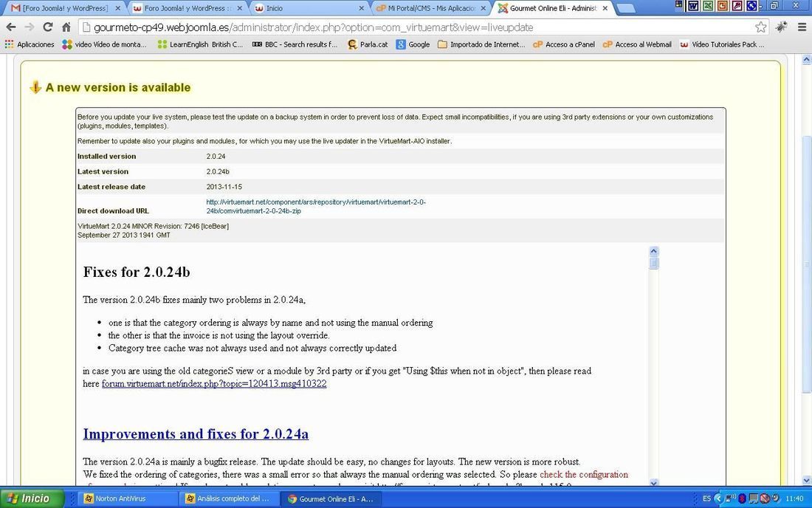Open Acceso a cPanel bookmark
Image resolution: width=812 pixels, height=508 pixels.
(x=564, y=44)
